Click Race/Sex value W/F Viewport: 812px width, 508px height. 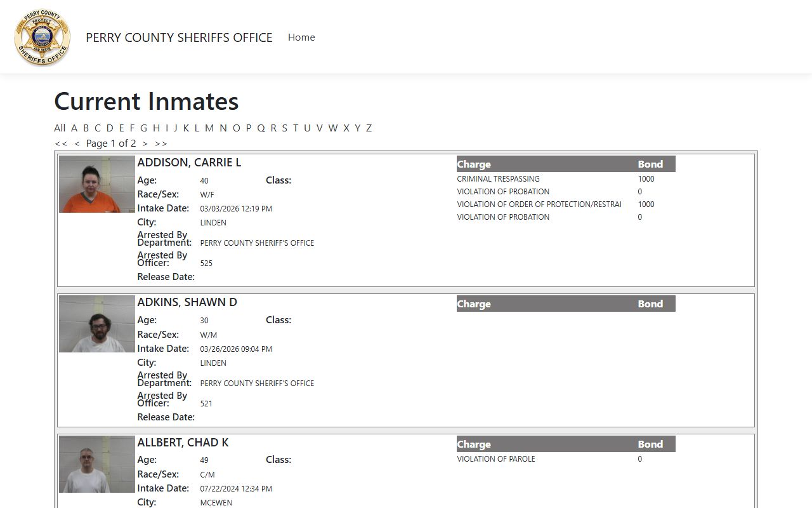coord(207,195)
